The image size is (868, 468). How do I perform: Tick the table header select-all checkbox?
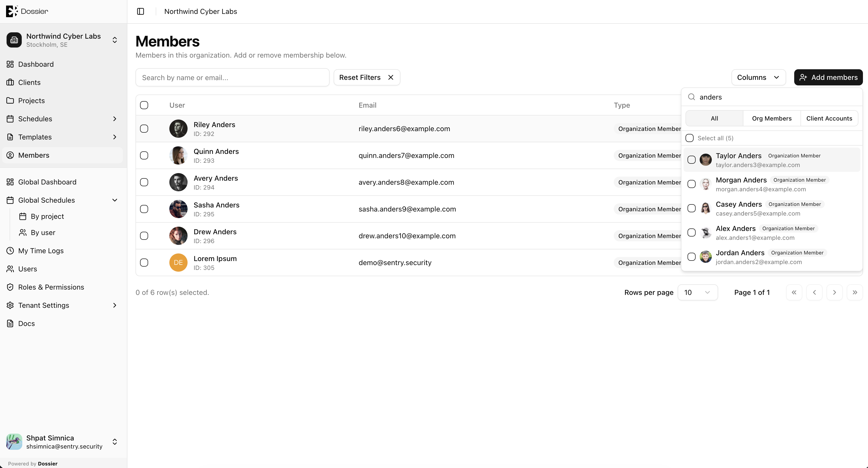pos(144,105)
